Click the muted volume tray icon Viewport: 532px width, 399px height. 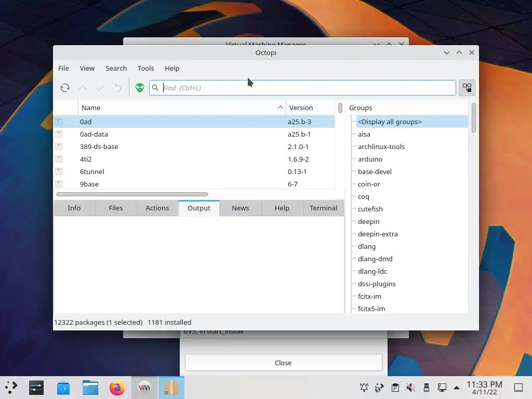coord(411,388)
